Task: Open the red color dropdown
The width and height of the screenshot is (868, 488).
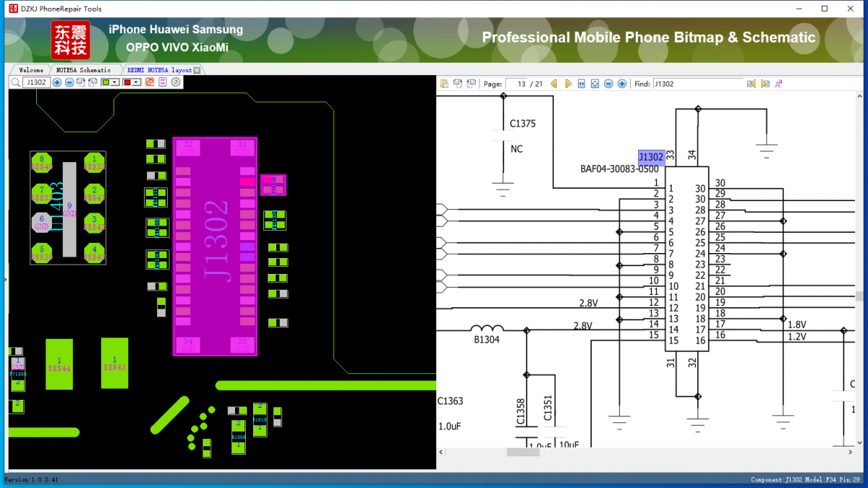Action: click(x=137, y=82)
